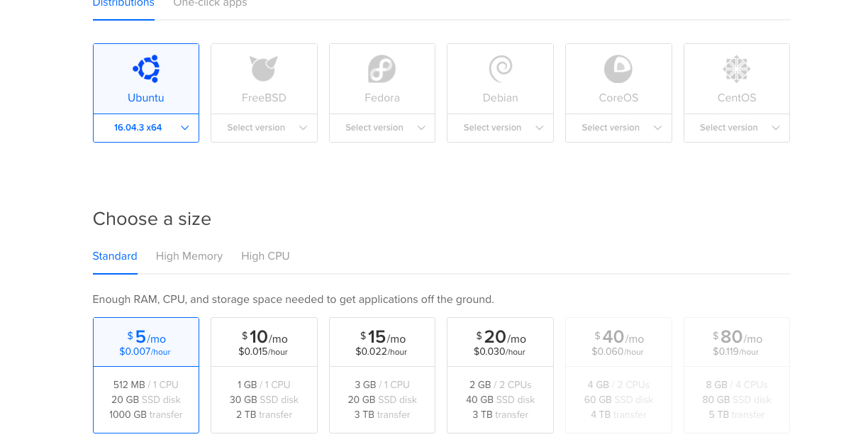Image resolution: width=868 pixels, height=442 pixels.
Task: Pick the $20/mo 2 CPUs plan
Action: tap(501, 375)
